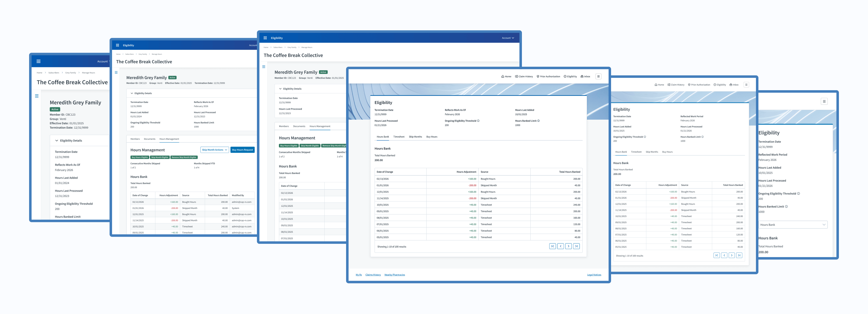
Task: Go to the first page of the widest Hours Bank table
Action: point(552,246)
